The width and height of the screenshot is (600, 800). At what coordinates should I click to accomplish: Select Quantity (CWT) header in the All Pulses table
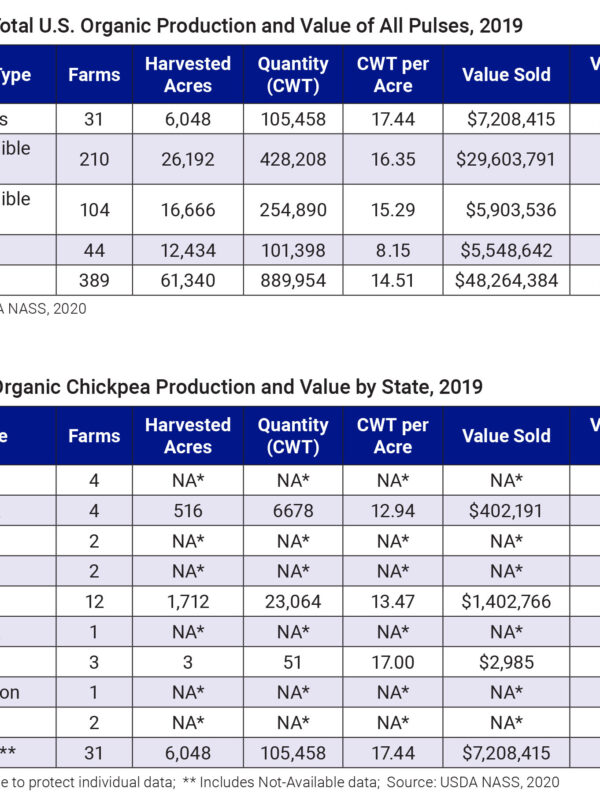[292, 74]
